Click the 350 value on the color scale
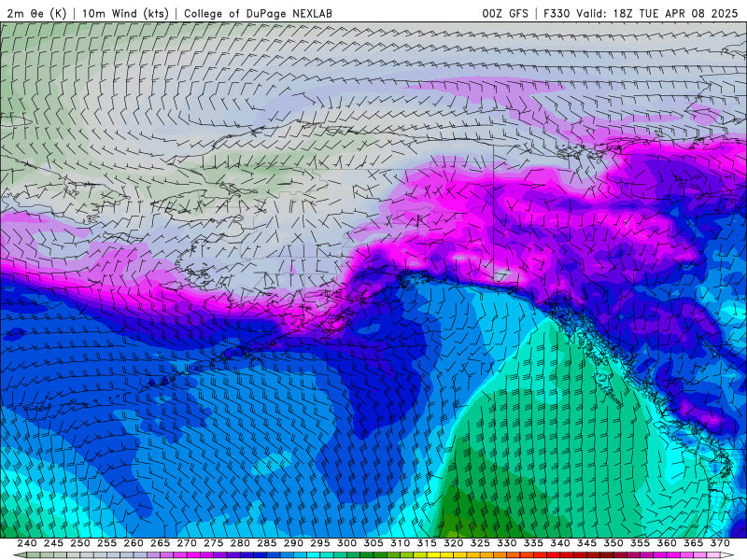The image size is (747, 560). 613,543
